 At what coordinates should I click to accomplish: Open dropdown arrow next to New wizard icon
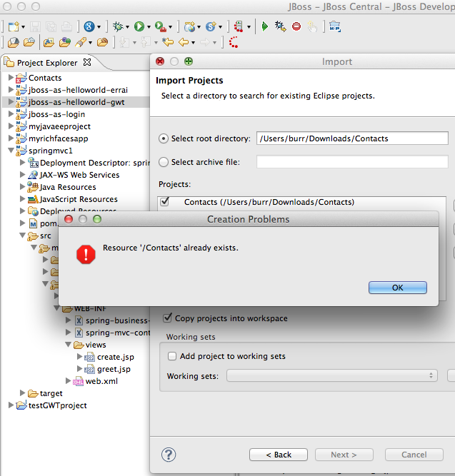point(24,27)
